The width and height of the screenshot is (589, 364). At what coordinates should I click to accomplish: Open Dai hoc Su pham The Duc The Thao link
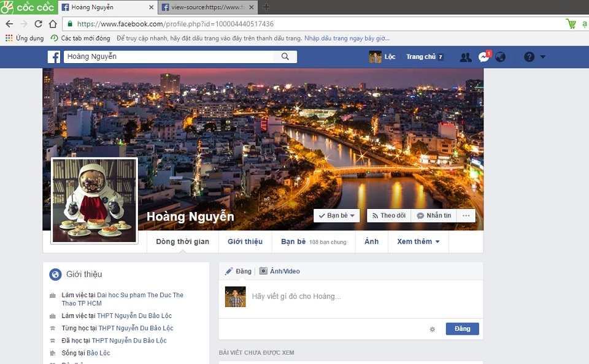(x=123, y=299)
